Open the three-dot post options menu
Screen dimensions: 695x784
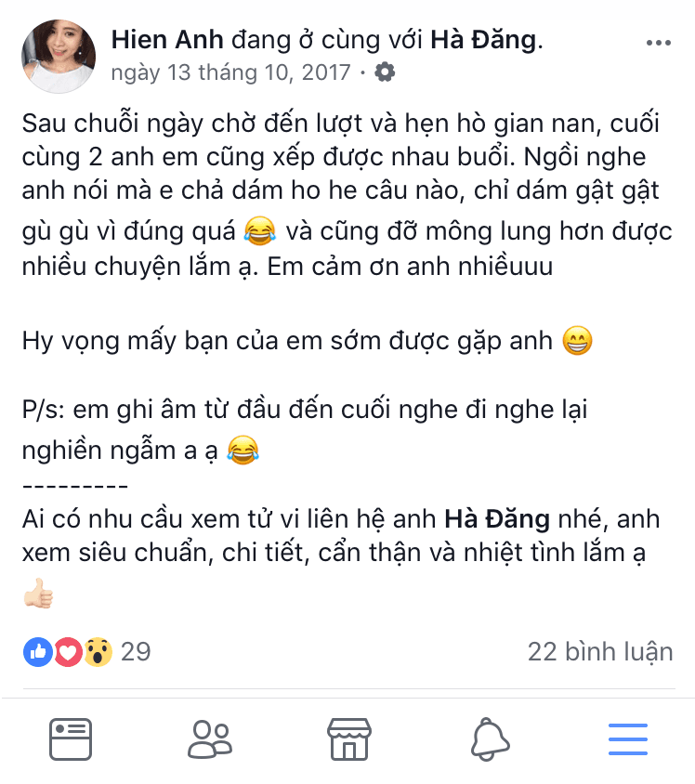tap(658, 43)
